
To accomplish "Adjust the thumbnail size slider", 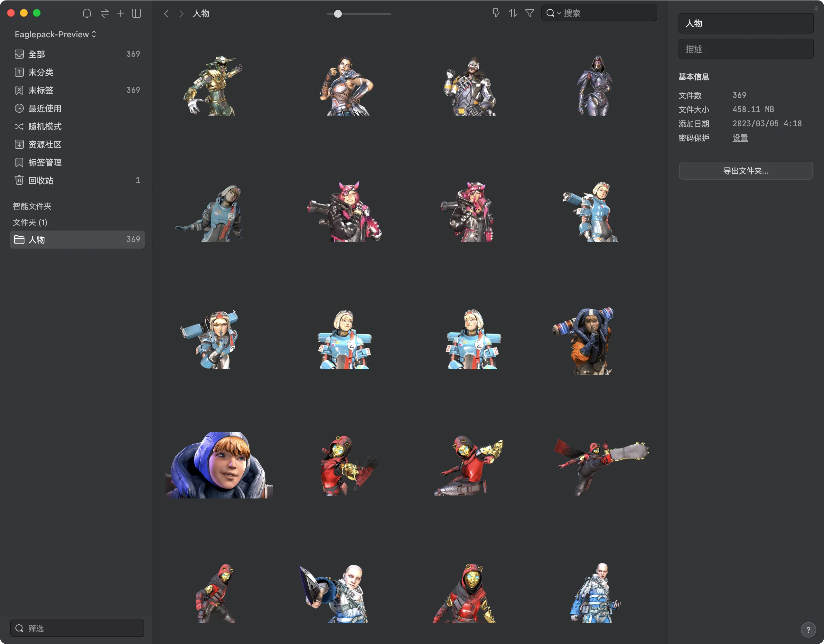I will [359, 14].
